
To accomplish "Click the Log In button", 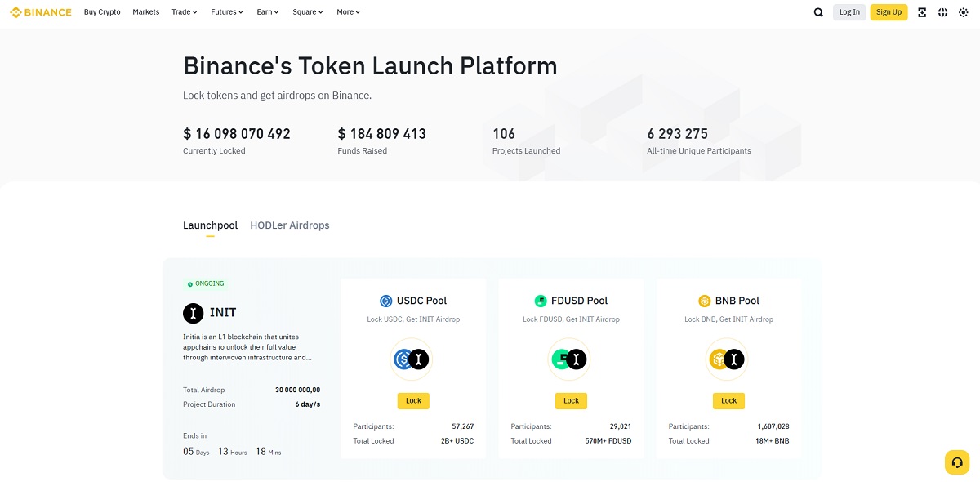I will point(849,12).
